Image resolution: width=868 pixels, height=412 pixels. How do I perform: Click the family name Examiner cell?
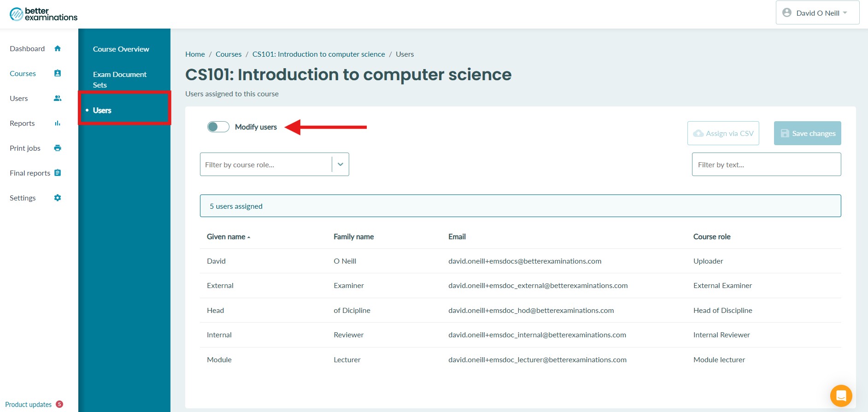pos(349,285)
